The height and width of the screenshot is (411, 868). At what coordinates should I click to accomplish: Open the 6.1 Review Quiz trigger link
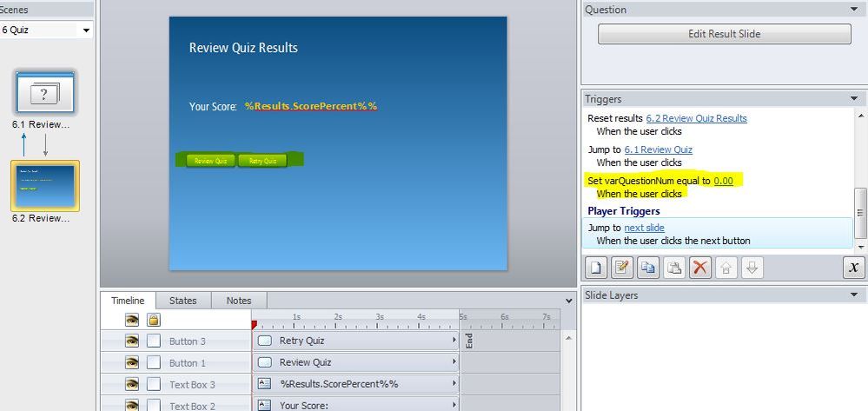(659, 149)
